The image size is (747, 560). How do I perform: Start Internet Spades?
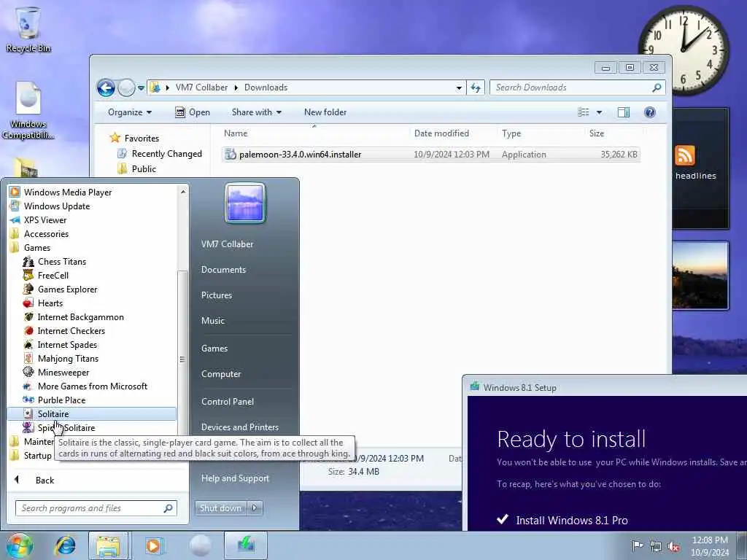click(x=67, y=344)
